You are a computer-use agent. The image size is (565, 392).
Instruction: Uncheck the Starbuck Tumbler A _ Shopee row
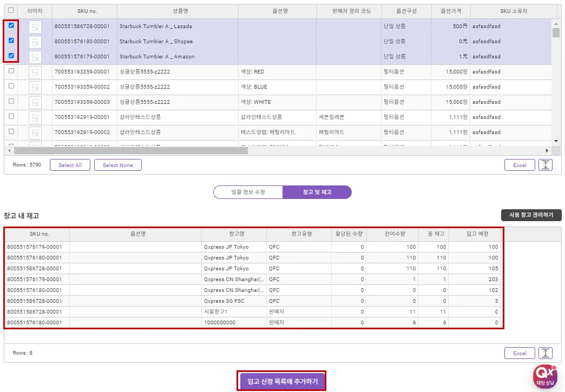coord(11,41)
